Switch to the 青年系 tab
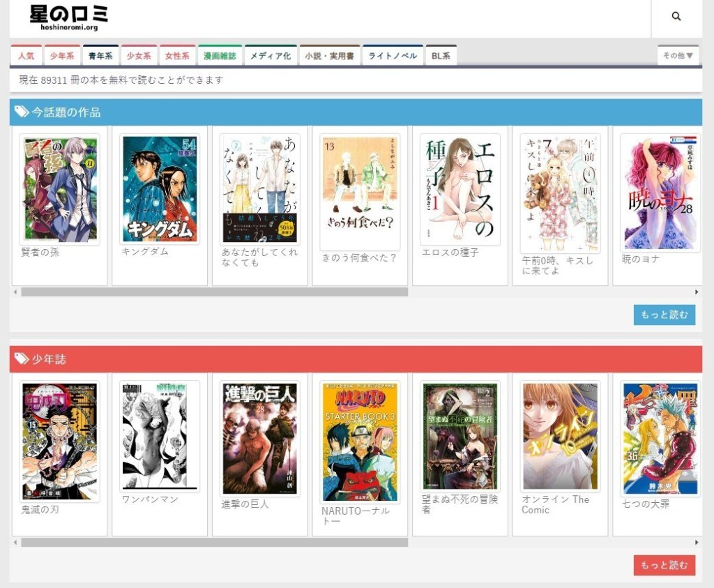This screenshot has height=588, width=714. [100, 56]
